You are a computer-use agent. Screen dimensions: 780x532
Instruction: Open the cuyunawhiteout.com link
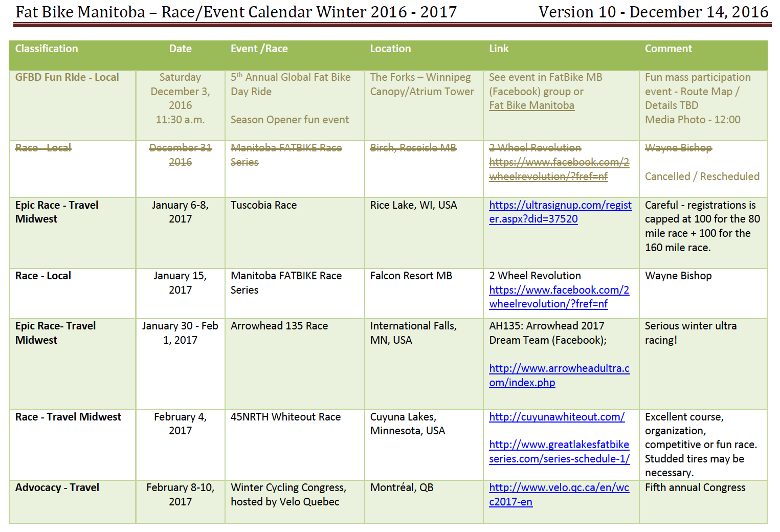(556, 417)
